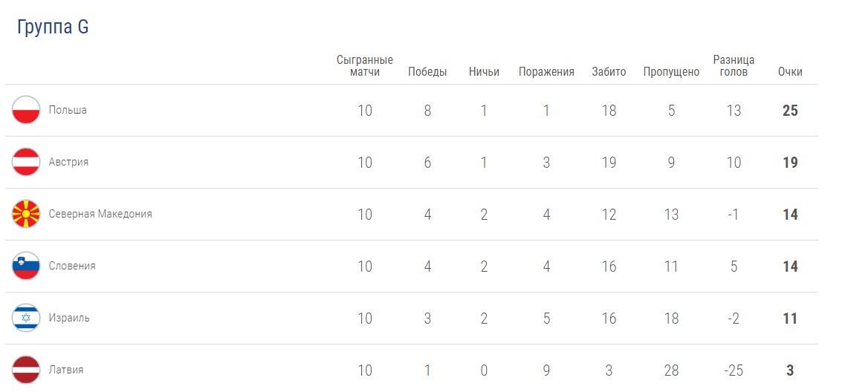Click the Разница голов column header

pyautogui.click(x=733, y=66)
